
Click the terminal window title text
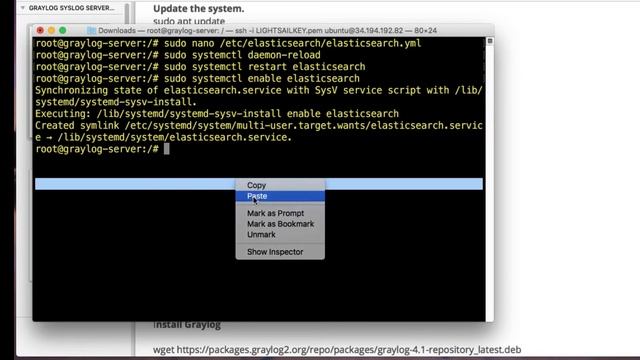tap(267, 31)
